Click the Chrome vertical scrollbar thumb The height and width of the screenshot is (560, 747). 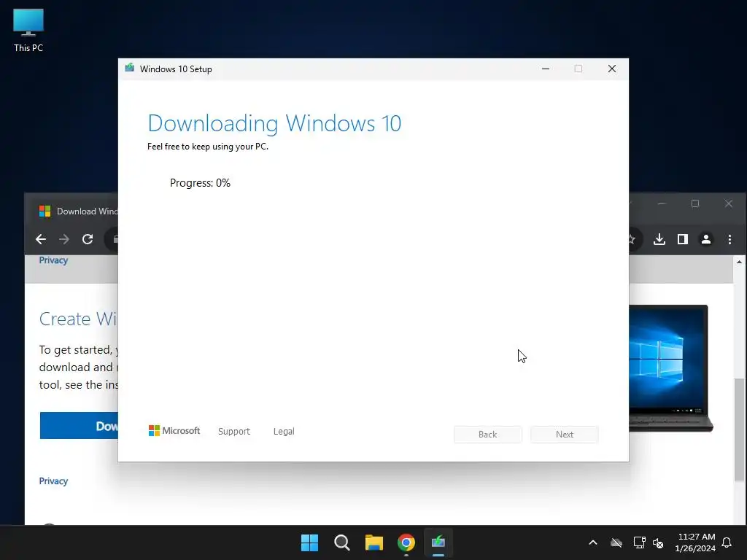[740, 429]
